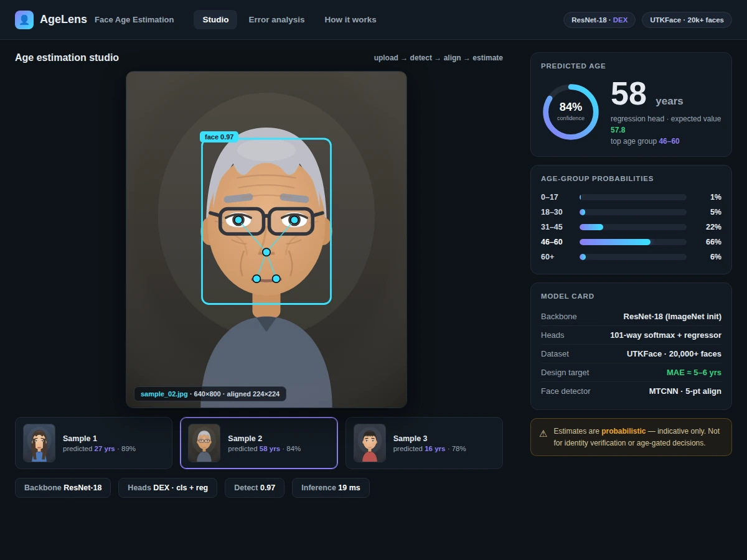This screenshot has width=747, height=560.
Task: Select Sample 3 avatar thumbnail
Action: coord(370,443)
